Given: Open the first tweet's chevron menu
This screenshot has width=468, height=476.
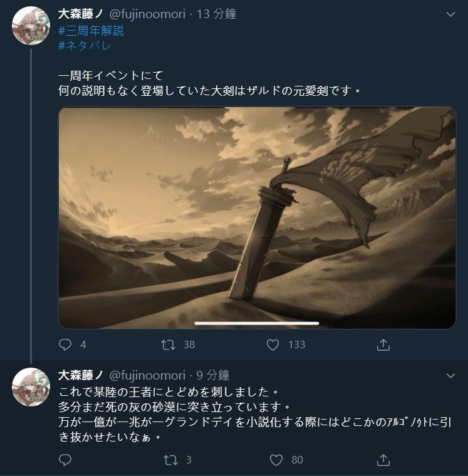Looking at the screenshot, I should pyautogui.click(x=450, y=14).
